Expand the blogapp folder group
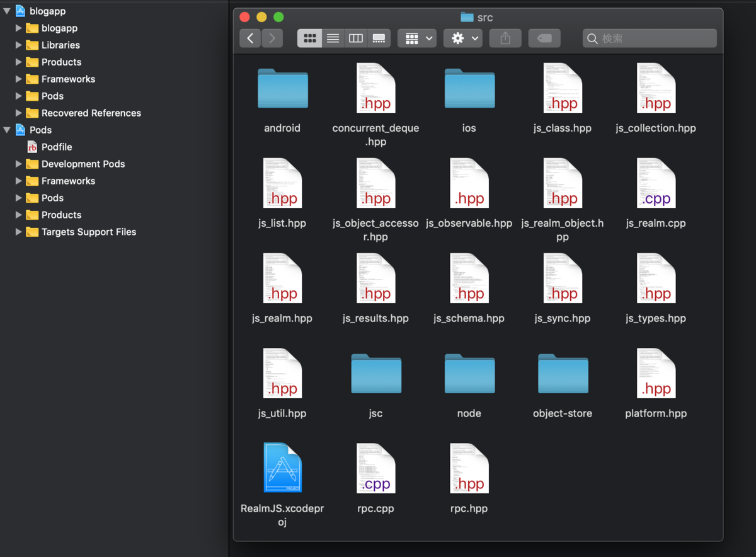Viewport: 756px width, 557px height. [x=19, y=28]
